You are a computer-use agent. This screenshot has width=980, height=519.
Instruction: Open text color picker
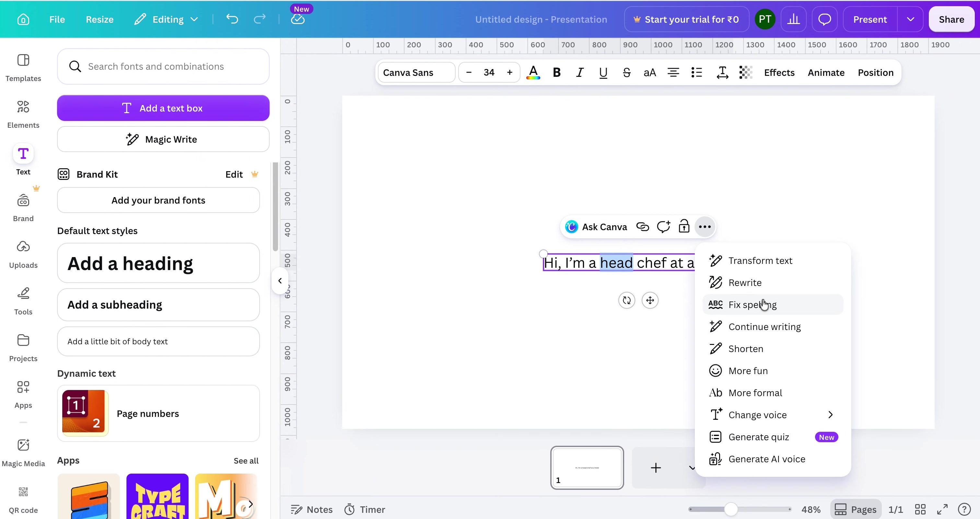pos(533,72)
